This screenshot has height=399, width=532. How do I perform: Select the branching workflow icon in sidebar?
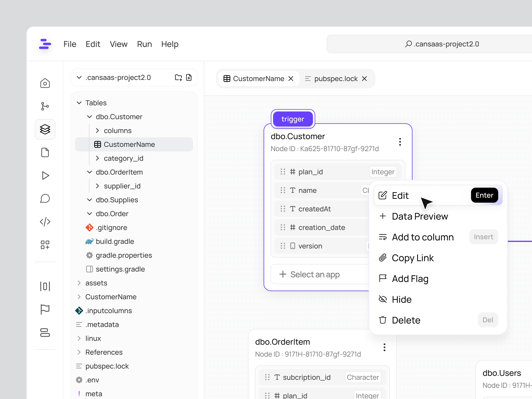click(x=45, y=106)
